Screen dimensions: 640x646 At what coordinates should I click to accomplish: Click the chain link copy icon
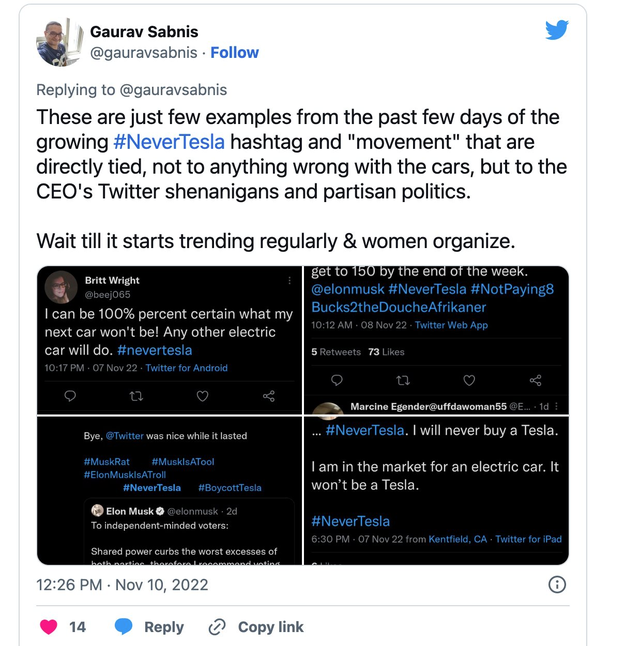point(217,627)
